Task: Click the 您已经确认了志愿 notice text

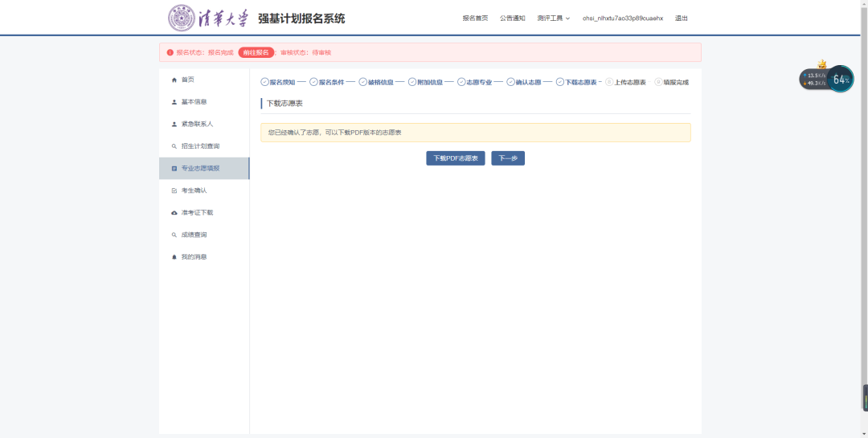Action: tap(335, 133)
